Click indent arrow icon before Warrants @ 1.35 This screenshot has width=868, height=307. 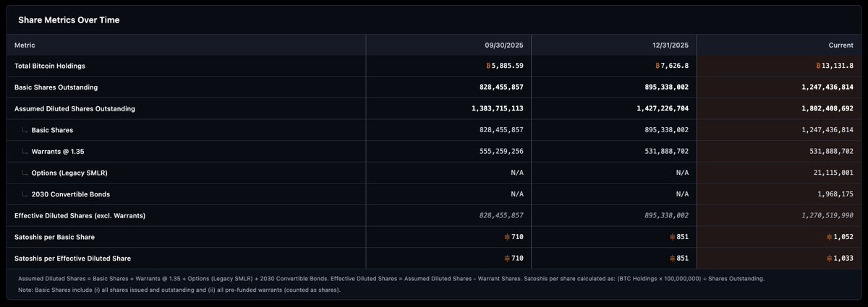point(24,152)
